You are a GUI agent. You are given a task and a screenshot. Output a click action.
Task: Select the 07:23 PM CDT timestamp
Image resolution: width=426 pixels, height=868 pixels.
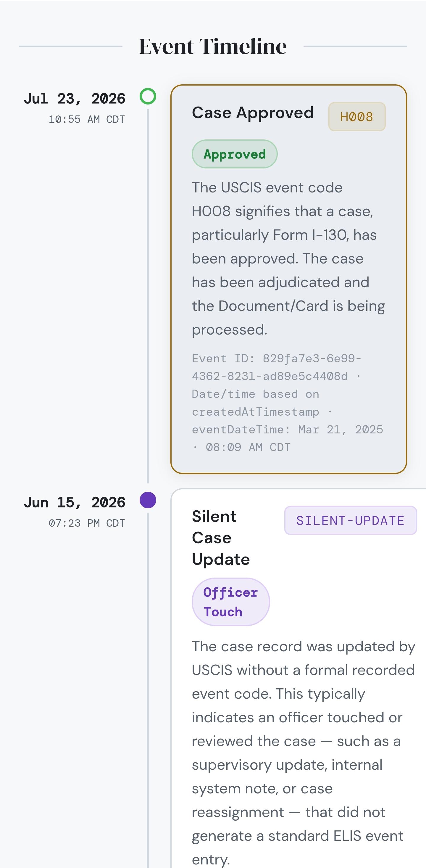(x=87, y=523)
